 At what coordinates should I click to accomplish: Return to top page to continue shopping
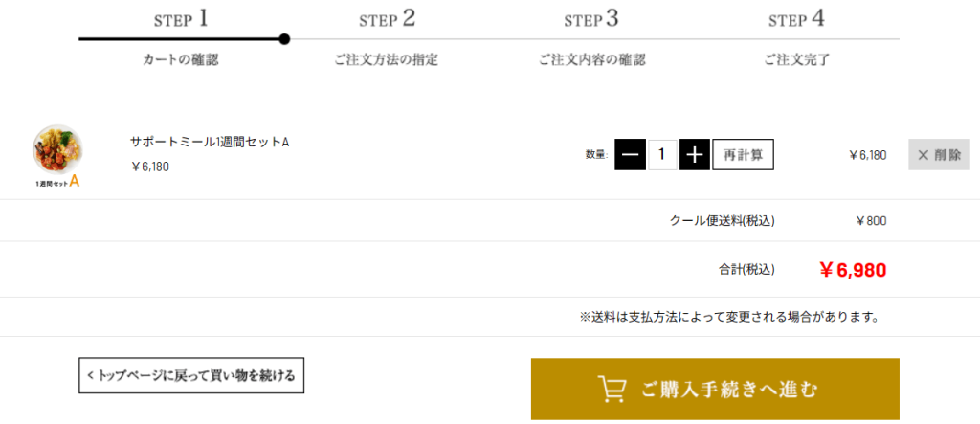click(191, 375)
